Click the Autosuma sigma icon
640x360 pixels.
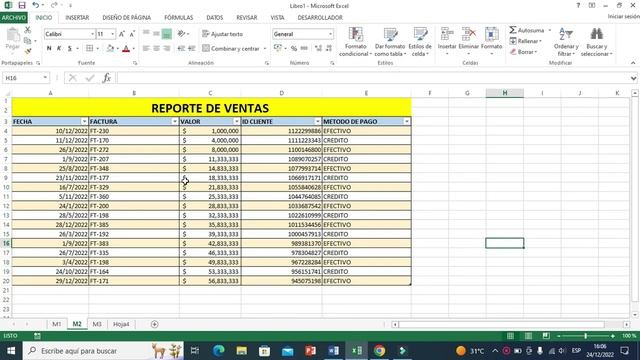coord(513,30)
